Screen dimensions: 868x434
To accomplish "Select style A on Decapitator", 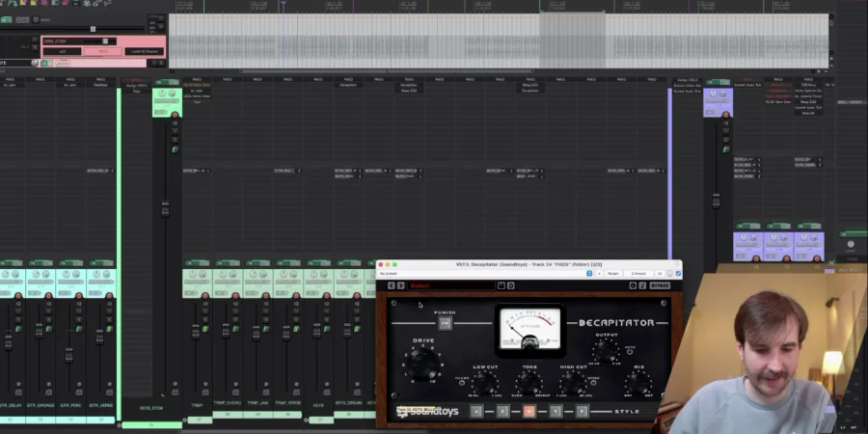I will click(x=476, y=411).
